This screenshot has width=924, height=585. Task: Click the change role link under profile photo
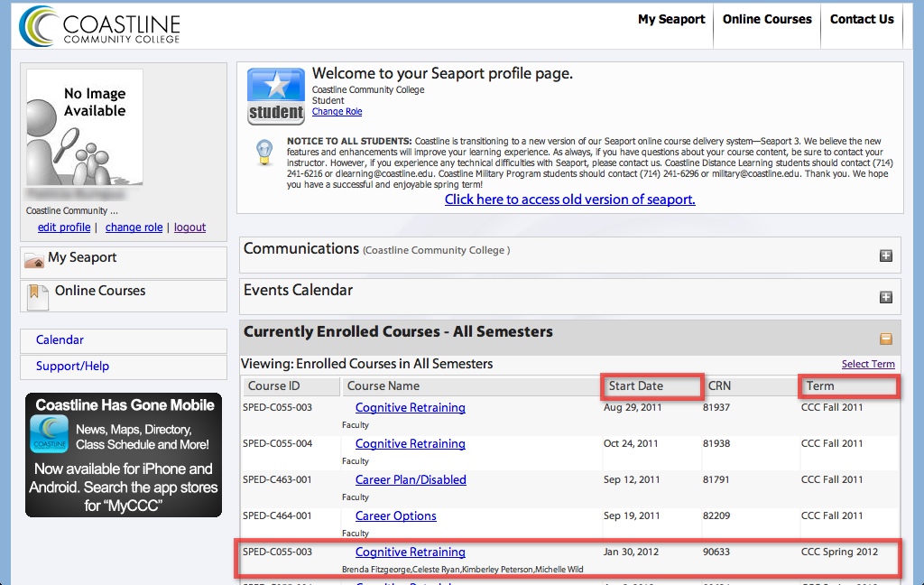(x=134, y=227)
